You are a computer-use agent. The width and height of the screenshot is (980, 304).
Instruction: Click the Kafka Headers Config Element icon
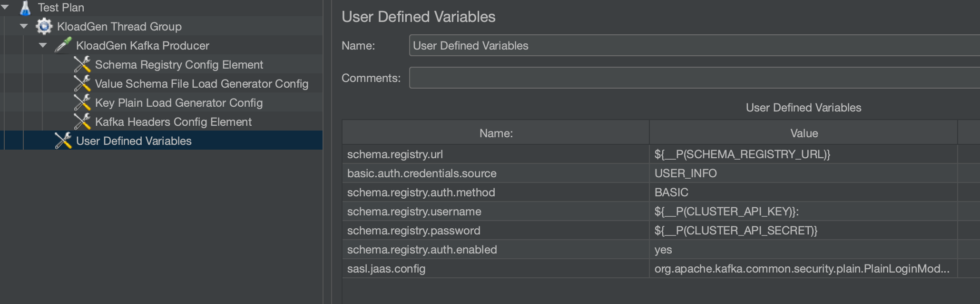coord(82,122)
